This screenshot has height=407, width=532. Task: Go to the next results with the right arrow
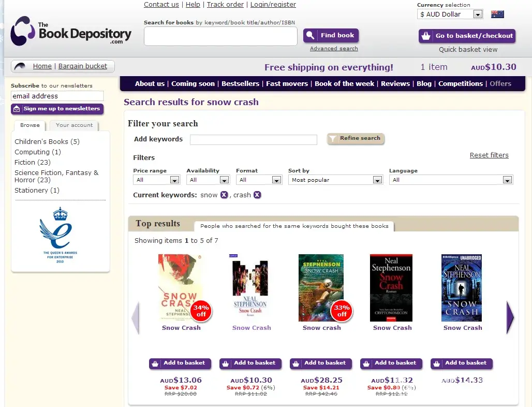point(510,317)
